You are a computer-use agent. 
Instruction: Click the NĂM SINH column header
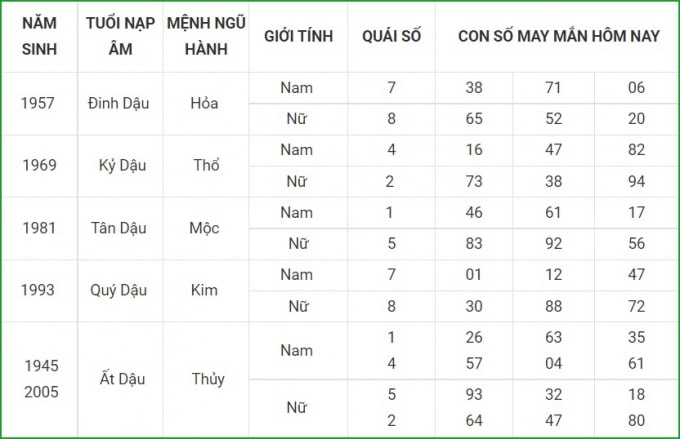(39, 36)
